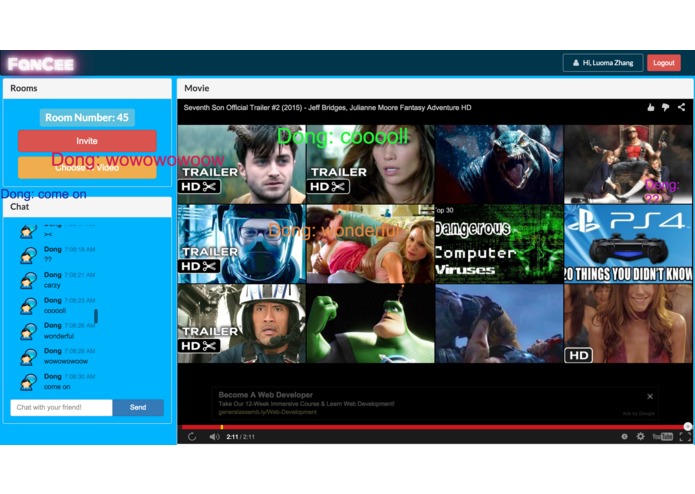695x494 pixels.
Task: Click the Watch Later clock icon
Action: click(x=625, y=437)
